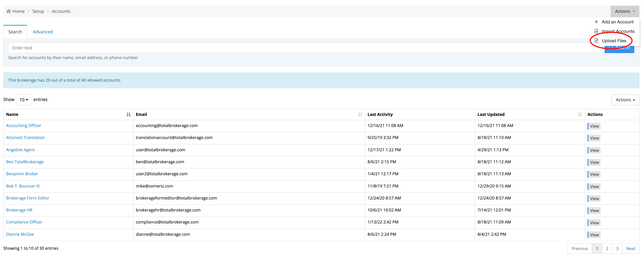Sort table by Name column sort icon
Screen dimensions: 644x260
(x=128, y=114)
